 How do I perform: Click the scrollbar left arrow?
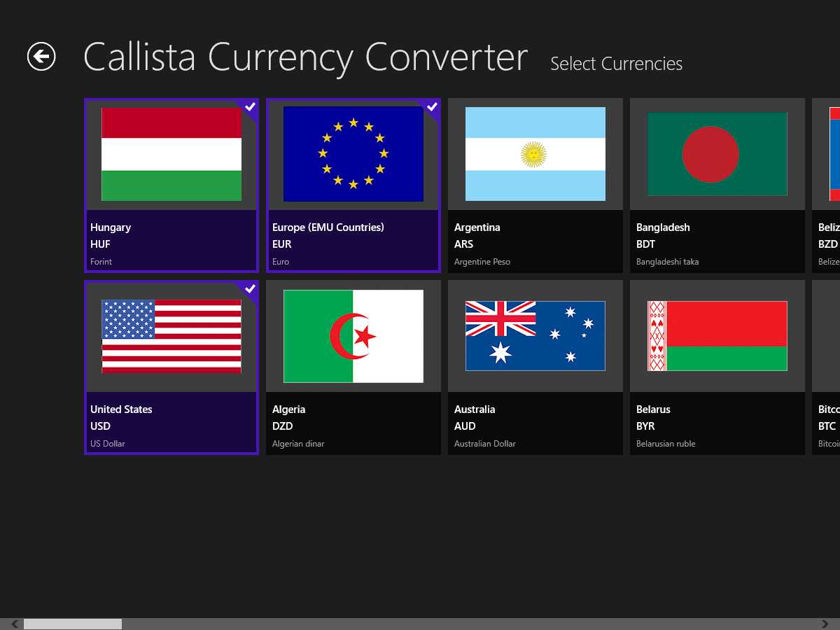tap(14, 624)
